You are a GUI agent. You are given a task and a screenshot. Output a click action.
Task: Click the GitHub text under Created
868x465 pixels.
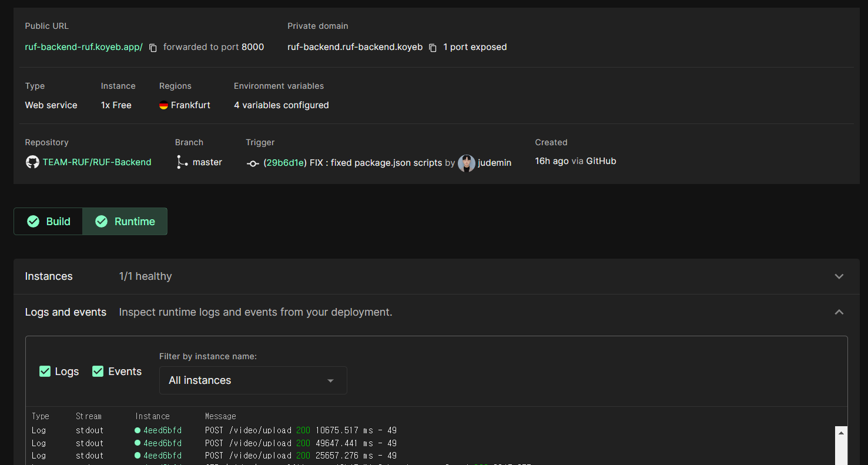pos(601,161)
